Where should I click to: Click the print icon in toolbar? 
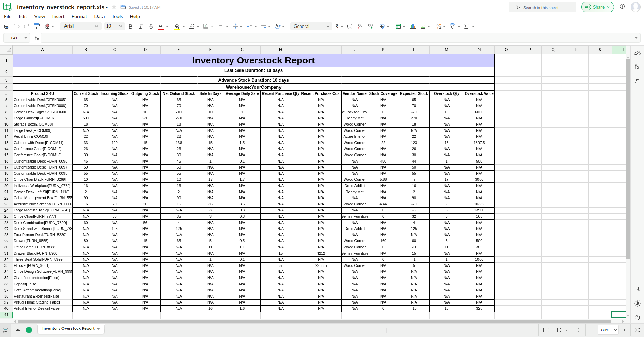click(x=7, y=26)
